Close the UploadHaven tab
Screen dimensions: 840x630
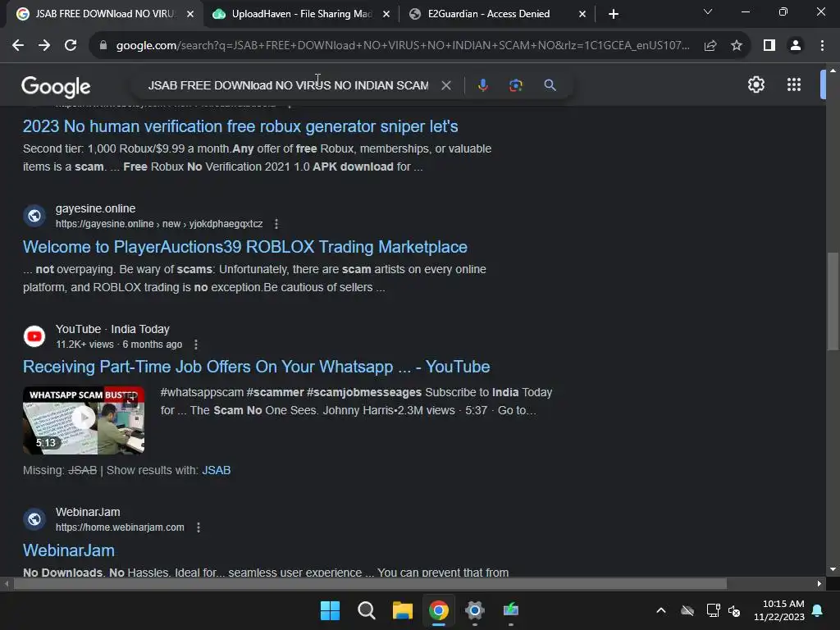tap(386, 14)
